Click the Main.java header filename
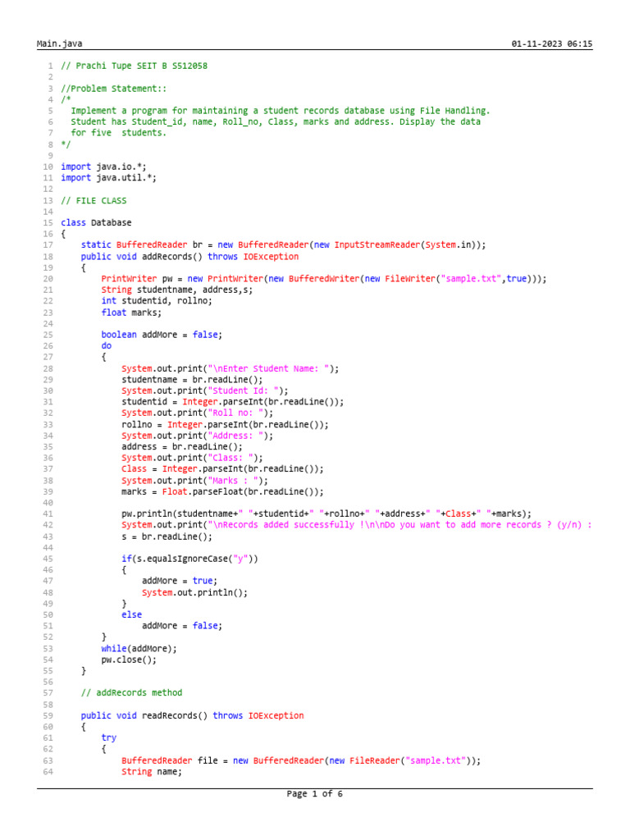Viewport: 630px width, 840px height. pos(59,44)
